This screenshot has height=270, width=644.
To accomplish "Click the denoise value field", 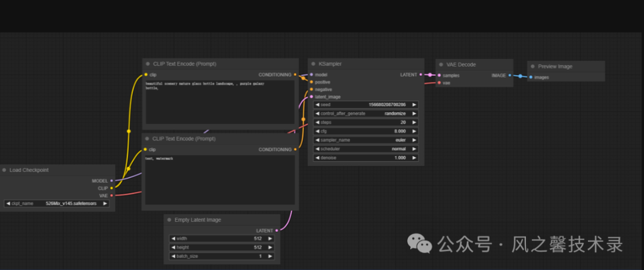I will click(366, 158).
